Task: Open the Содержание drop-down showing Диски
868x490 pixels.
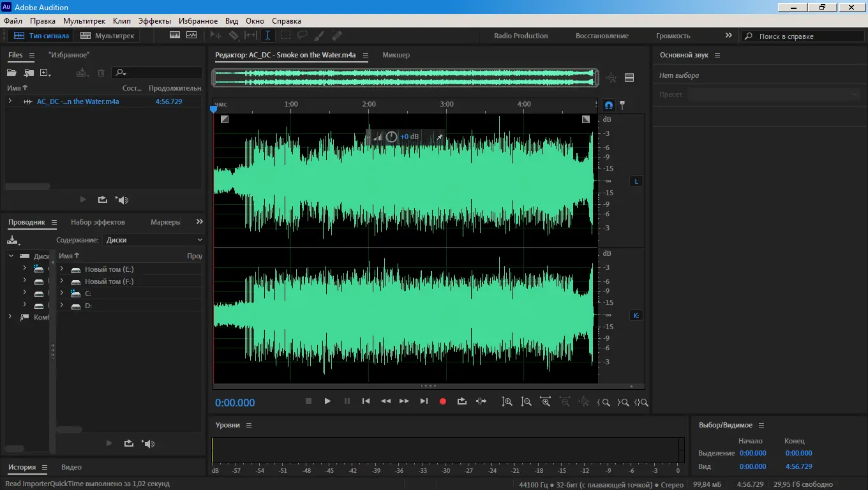Action: click(153, 239)
